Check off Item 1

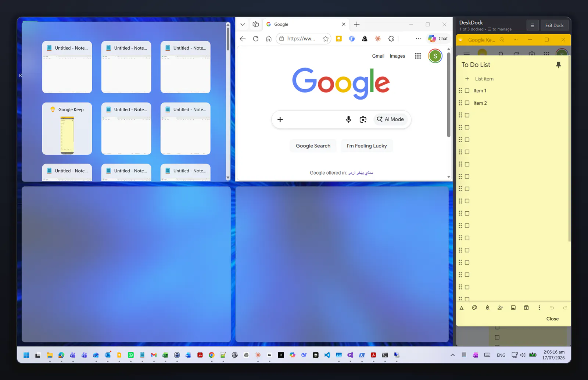467,90
